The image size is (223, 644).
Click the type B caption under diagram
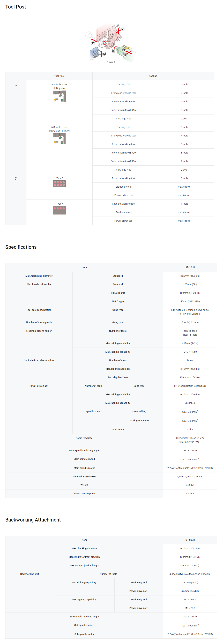click(111, 62)
